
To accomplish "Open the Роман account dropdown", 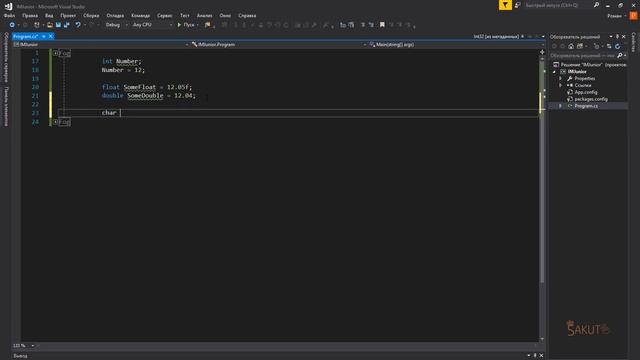I will pyautogui.click(x=617, y=16).
